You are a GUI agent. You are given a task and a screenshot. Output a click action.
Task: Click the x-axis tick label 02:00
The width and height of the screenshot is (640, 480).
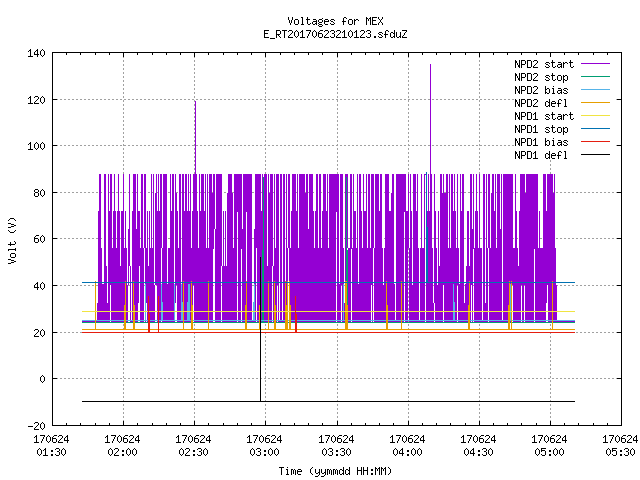pos(122,452)
